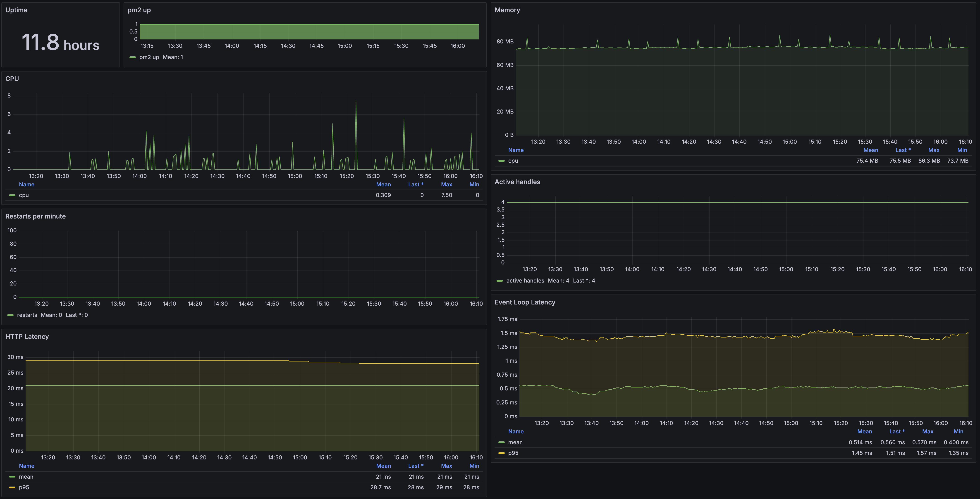Sort CPU legend by Mean column
Viewport: 980px width, 499px height.
click(383, 184)
